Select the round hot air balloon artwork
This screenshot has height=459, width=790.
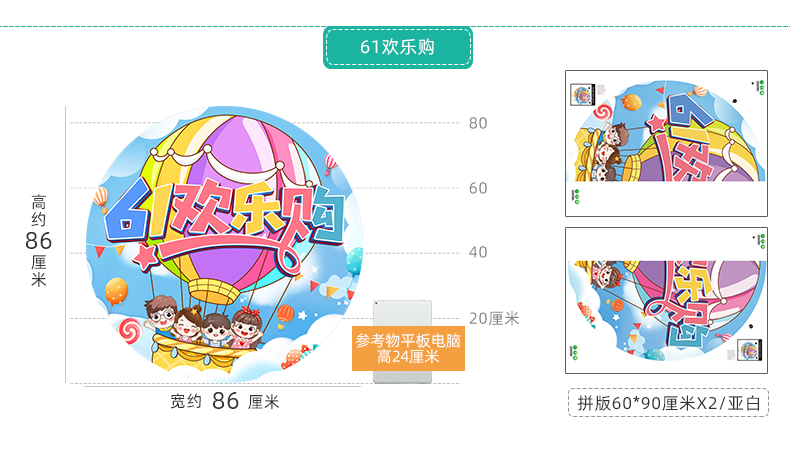click(224, 244)
